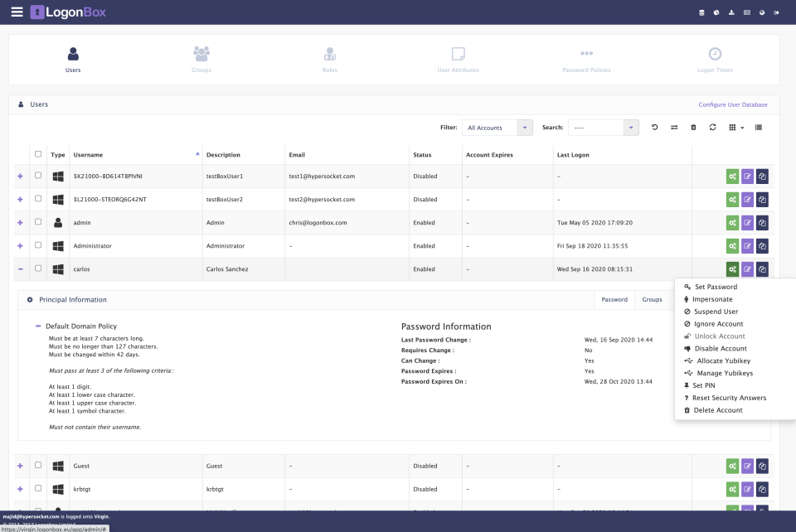Switch to the Groups tab
This screenshot has width=796, height=532.
(652, 300)
